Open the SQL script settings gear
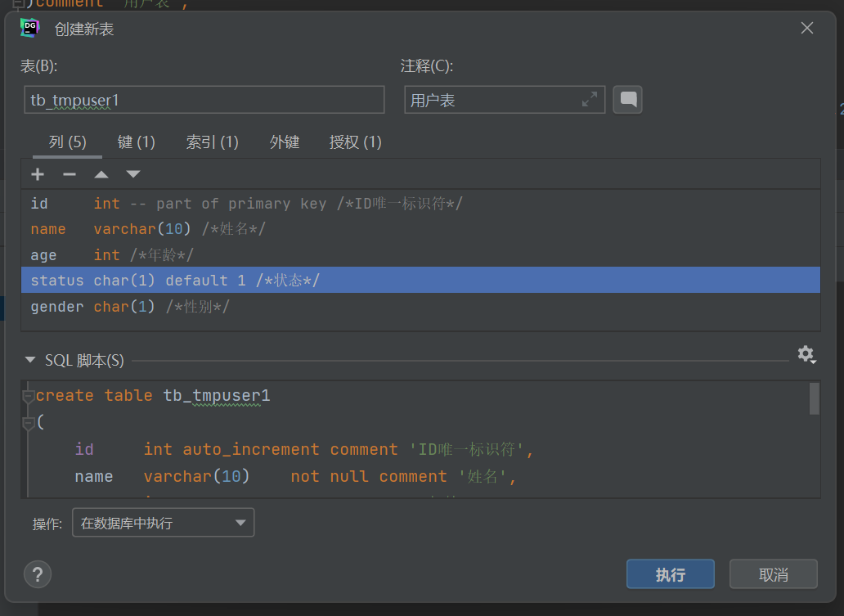 click(806, 354)
